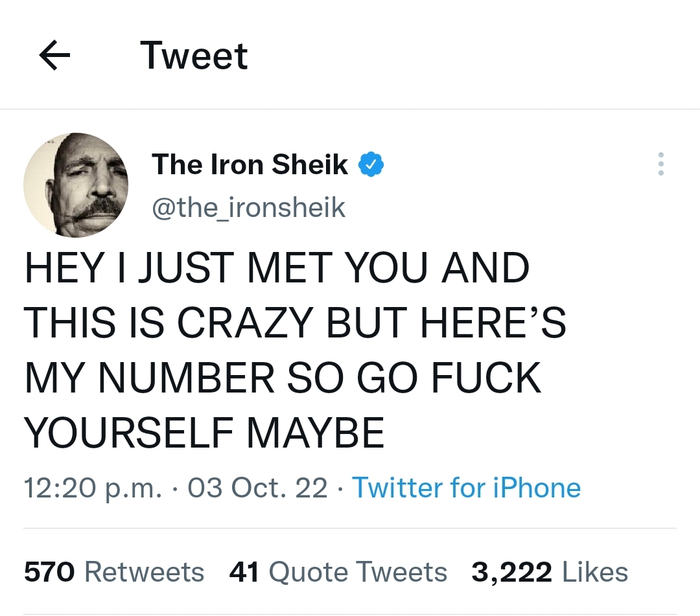
Task: Open The Iron Sheik profile picture
Action: [75, 185]
